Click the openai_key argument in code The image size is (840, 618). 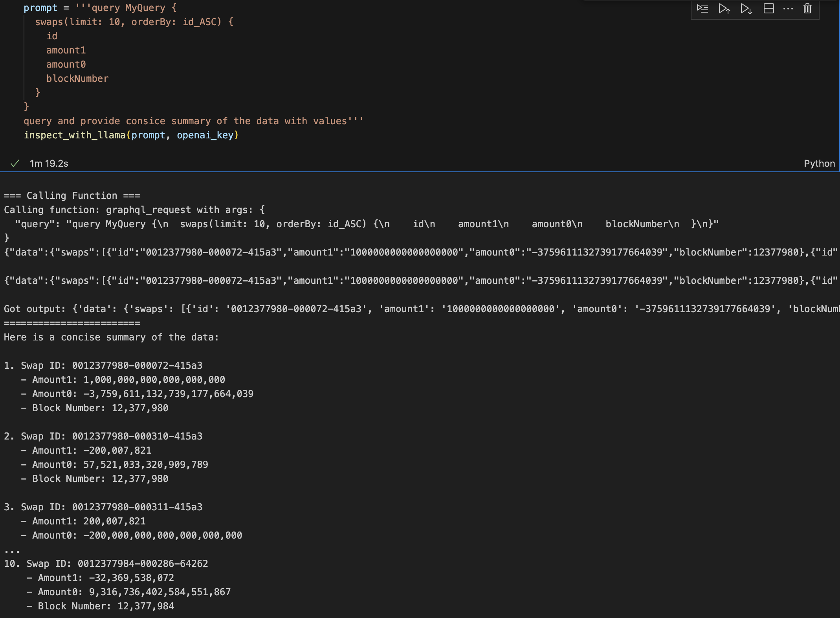pyautogui.click(x=205, y=135)
